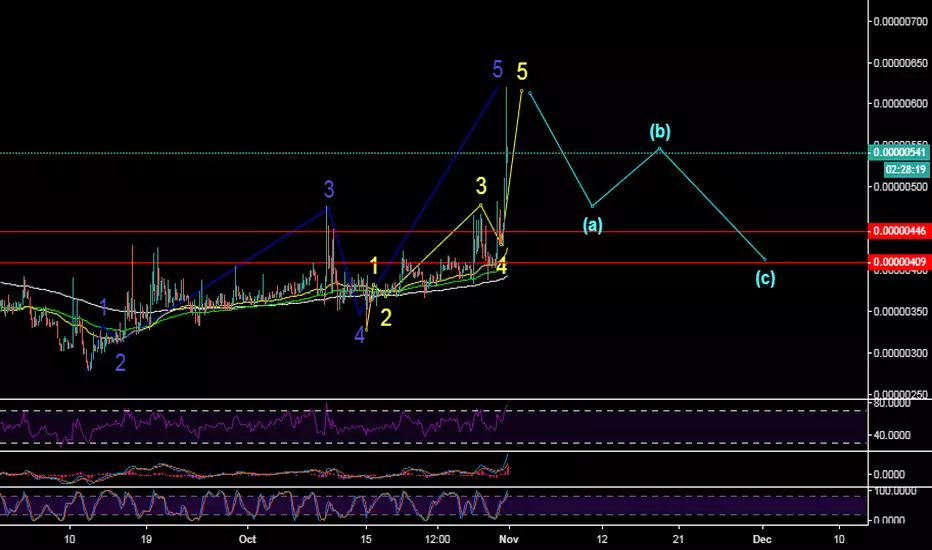Screen dimensions: 932x550
Task: Click the 40.0000 RSI scale label
Action: [x=892, y=435]
